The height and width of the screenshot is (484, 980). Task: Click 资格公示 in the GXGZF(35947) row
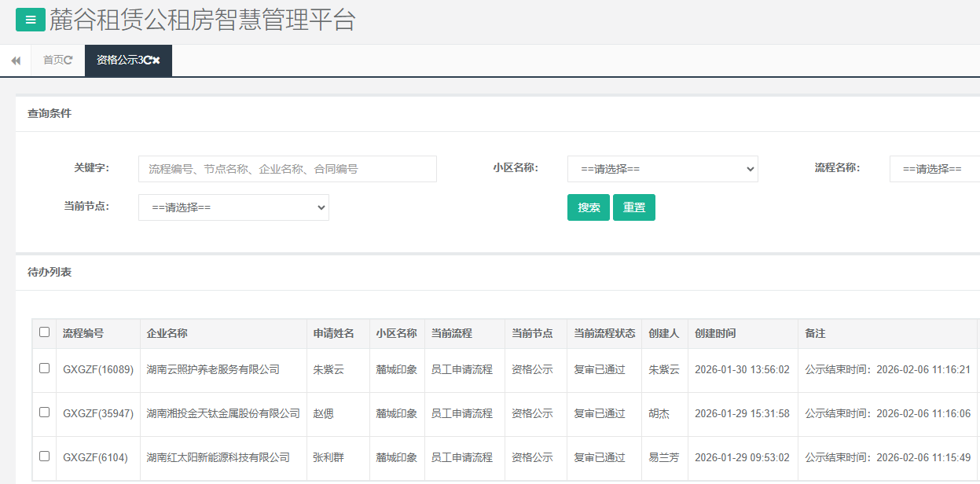pyautogui.click(x=532, y=413)
